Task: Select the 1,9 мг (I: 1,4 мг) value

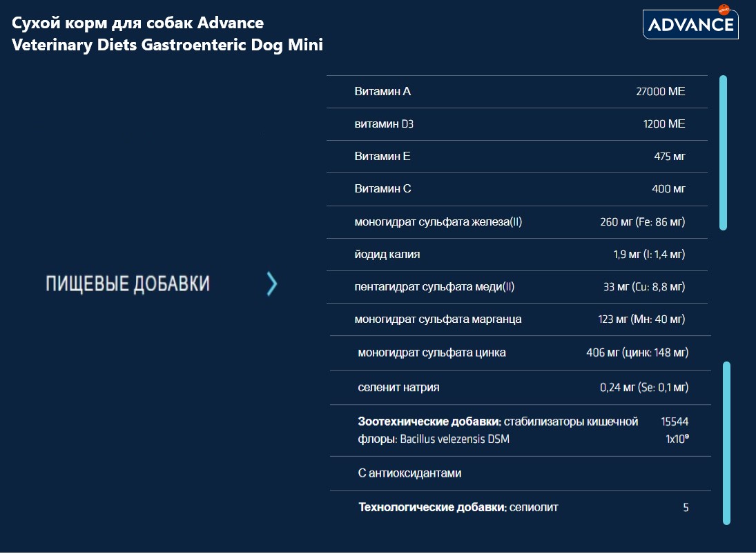Action: tap(649, 255)
